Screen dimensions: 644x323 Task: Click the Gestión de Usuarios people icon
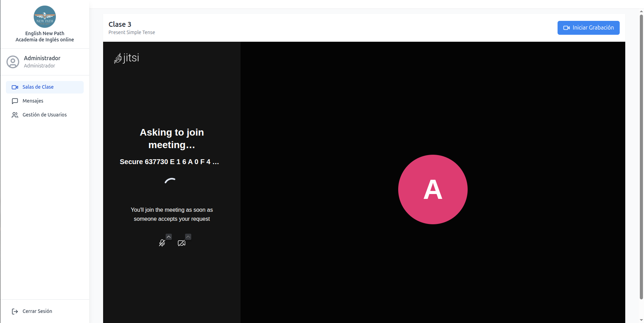tap(15, 115)
